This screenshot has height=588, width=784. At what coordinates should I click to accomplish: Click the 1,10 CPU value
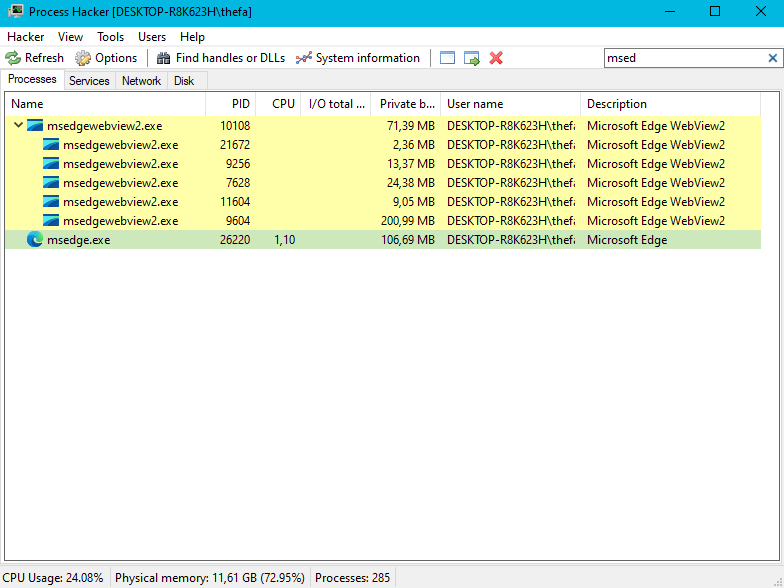(x=284, y=240)
